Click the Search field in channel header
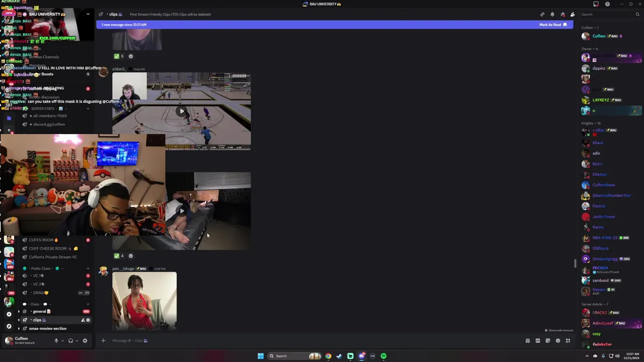This screenshot has width=644, height=362. (x=610, y=15)
